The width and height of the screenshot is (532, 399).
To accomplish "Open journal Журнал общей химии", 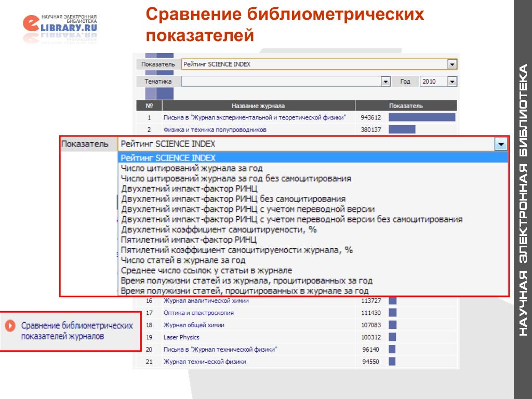I will point(194,325).
